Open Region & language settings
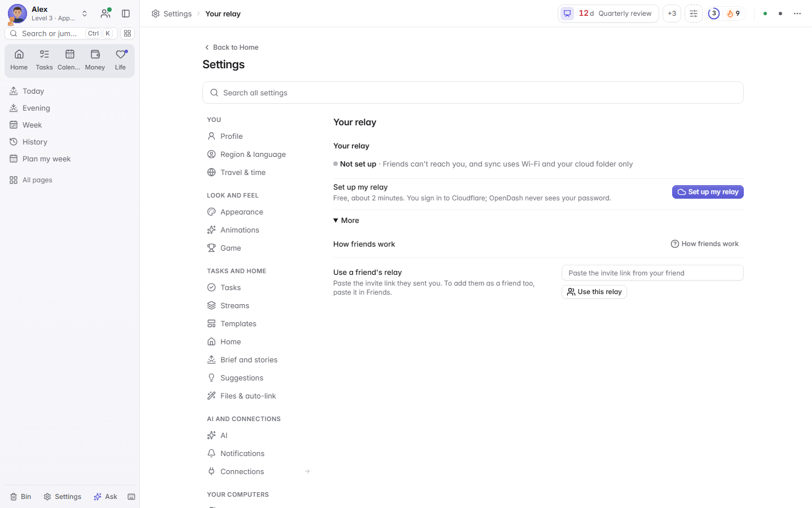The image size is (812, 508). pos(259,154)
